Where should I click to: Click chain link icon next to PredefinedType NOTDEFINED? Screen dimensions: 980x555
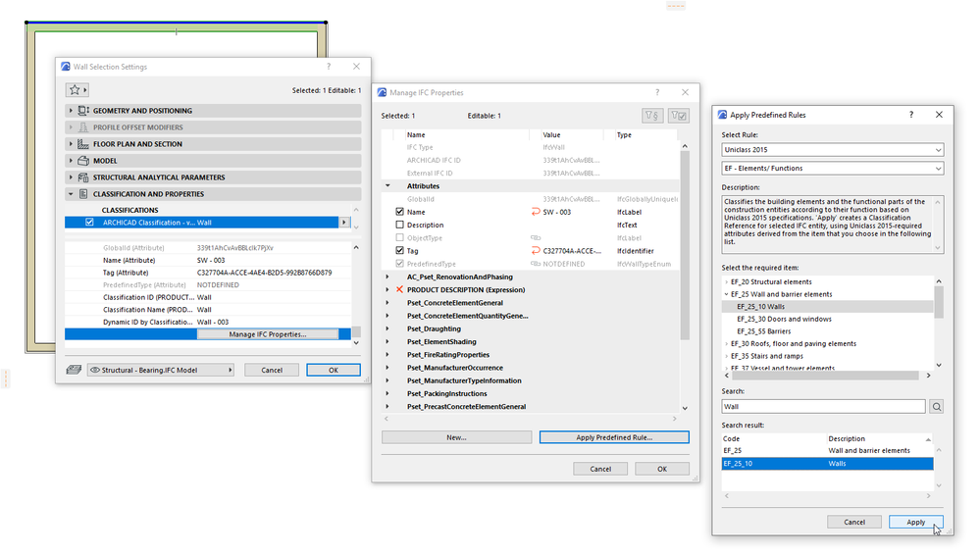point(536,264)
